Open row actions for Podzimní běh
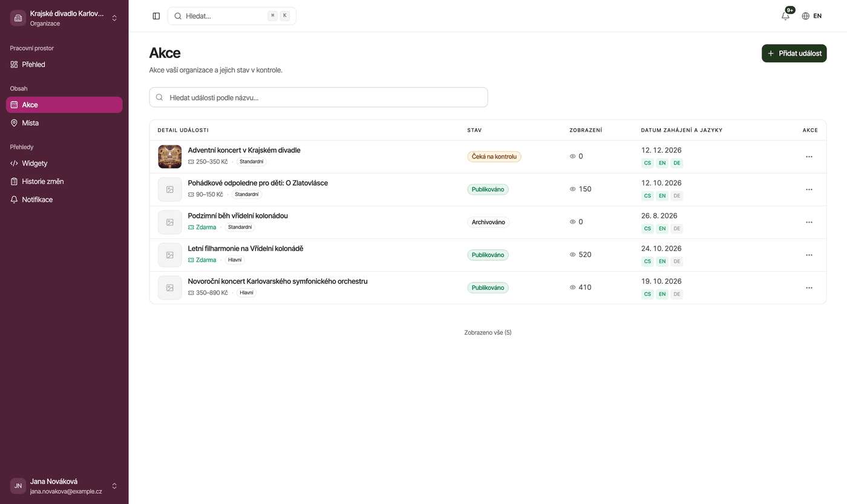This screenshot has width=847, height=504. (809, 222)
